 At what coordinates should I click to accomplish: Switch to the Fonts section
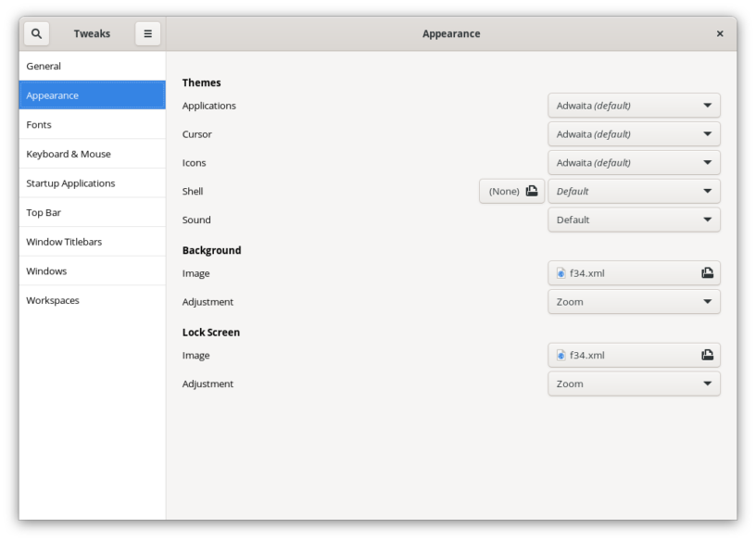point(92,124)
